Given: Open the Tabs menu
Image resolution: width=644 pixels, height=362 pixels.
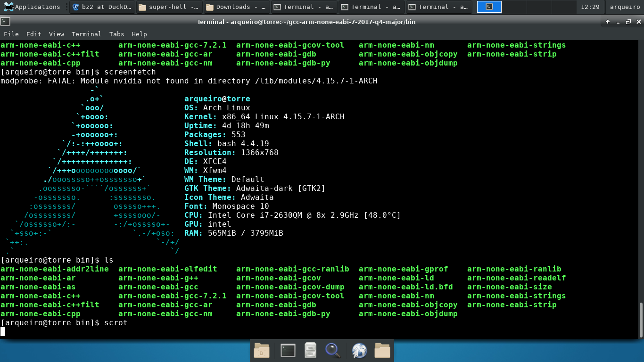Looking at the screenshot, I should tap(116, 34).
